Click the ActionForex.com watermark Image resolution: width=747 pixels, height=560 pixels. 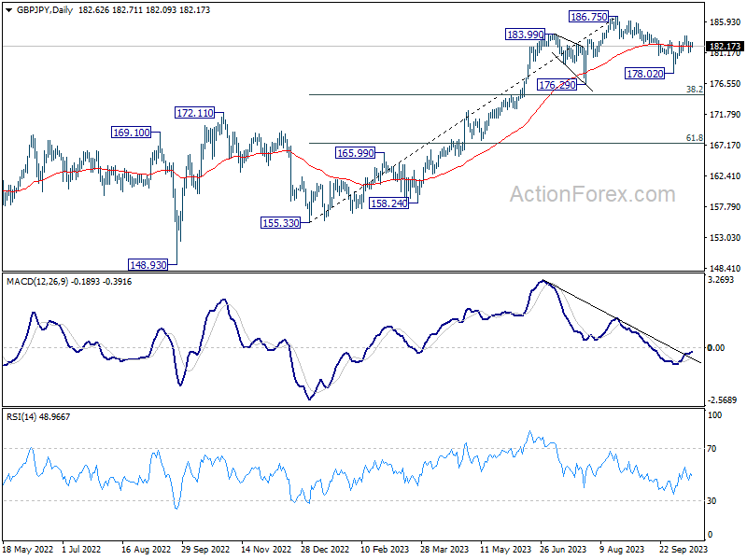coord(593,194)
